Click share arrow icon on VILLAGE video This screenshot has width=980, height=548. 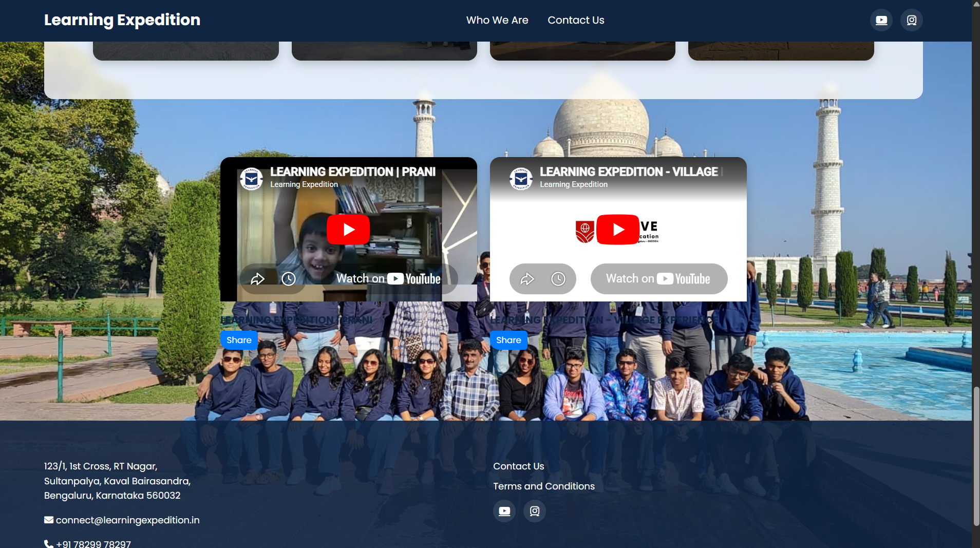tap(527, 279)
